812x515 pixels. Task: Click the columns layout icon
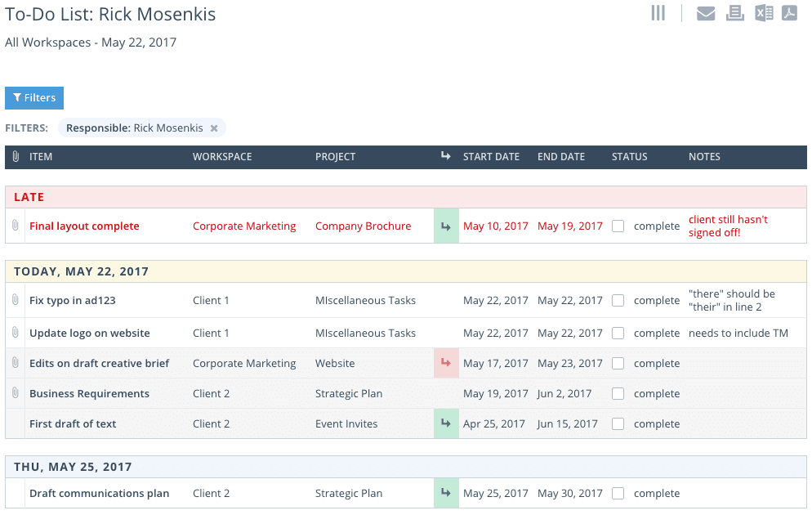[658, 13]
